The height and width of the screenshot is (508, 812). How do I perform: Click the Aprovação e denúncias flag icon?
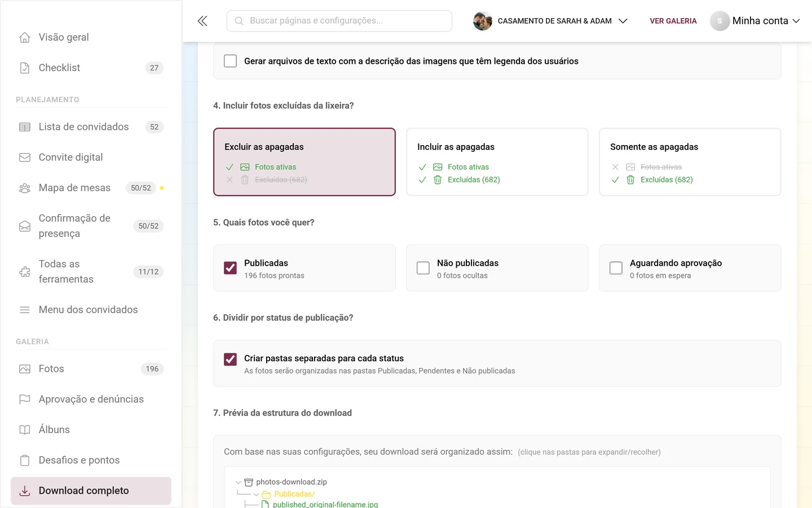[25, 400]
